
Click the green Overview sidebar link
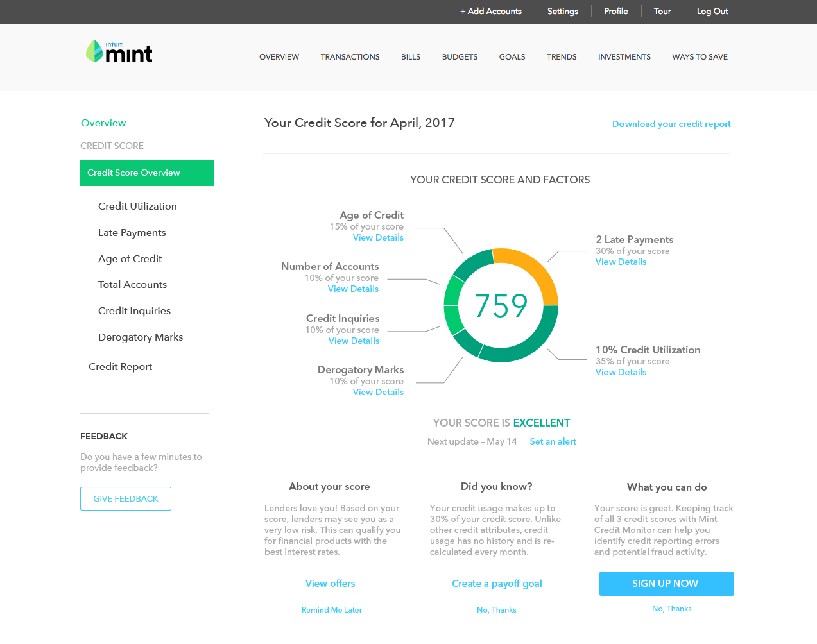(103, 123)
